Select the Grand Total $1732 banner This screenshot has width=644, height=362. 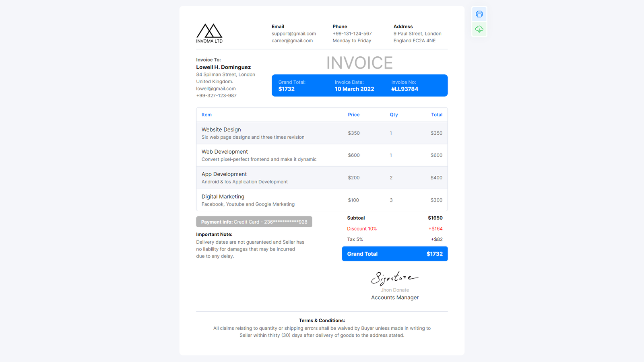[x=293, y=85]
